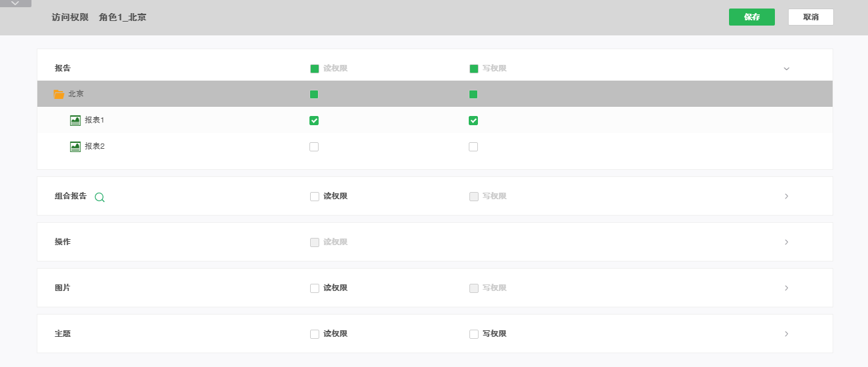Click the 报表1 report icon

(x=75, y=121)
